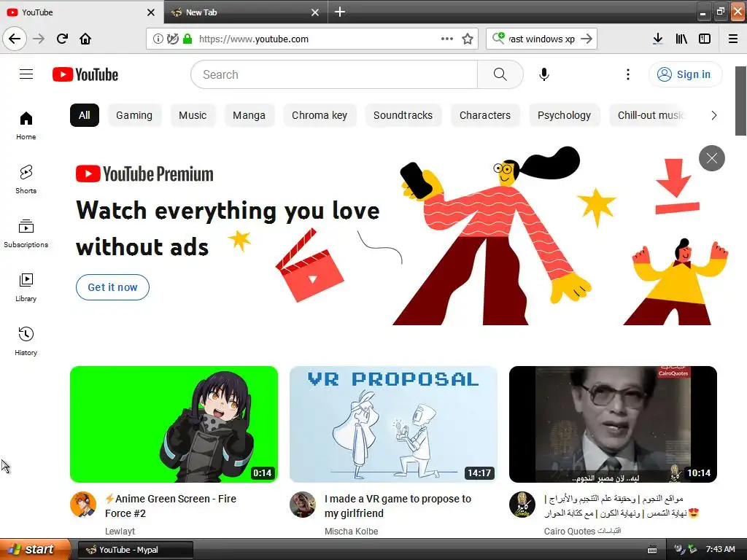Go to Home in the YouTube sidebar
This screenshot has height=560, width=747.
(26, 125)
